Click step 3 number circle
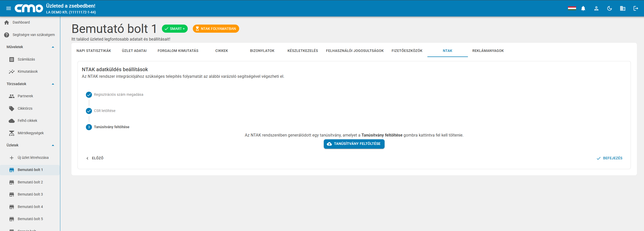The image size is (644, 231). pyautogui.click(x=89, y=127)
